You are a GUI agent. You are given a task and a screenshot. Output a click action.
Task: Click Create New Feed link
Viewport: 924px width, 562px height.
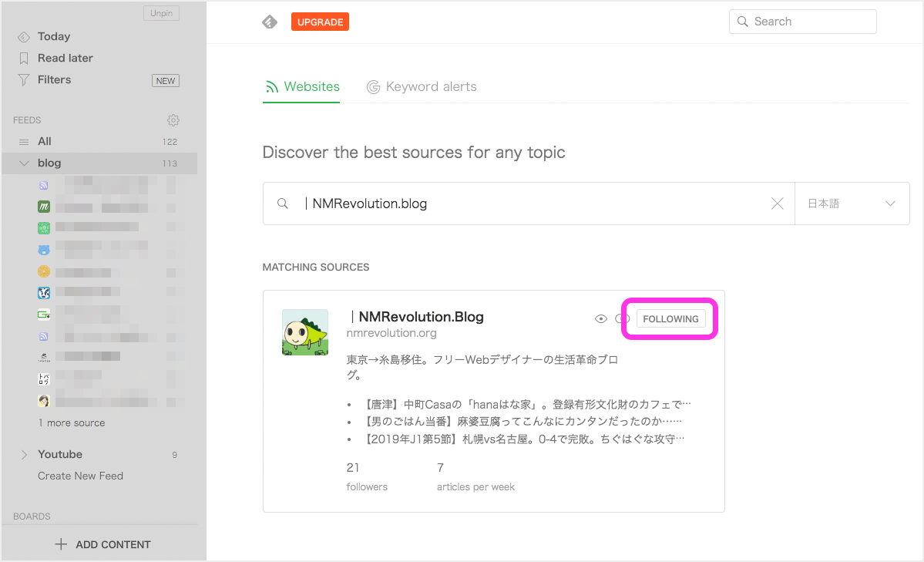(80, 476)
